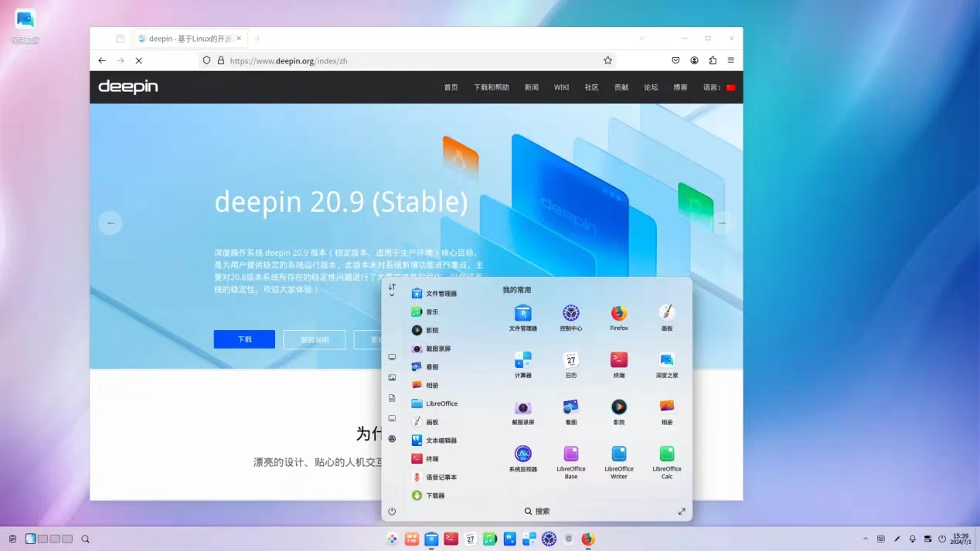Bookmark this page with the star icon
980x551 pixels.
(607, 60)
